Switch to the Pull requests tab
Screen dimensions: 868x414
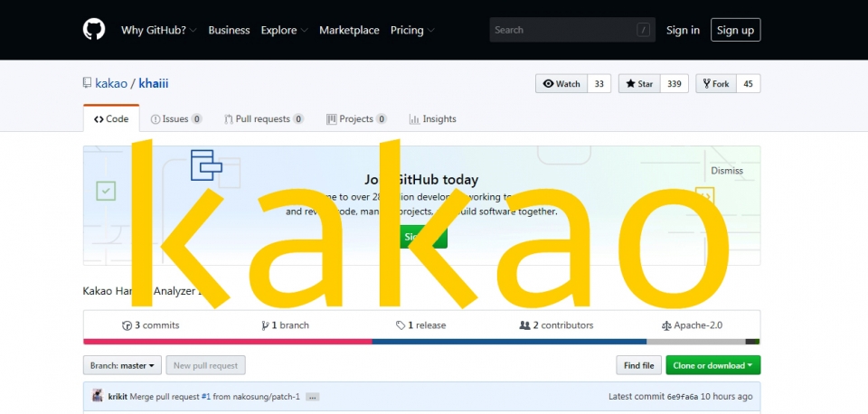pos(264,118)
